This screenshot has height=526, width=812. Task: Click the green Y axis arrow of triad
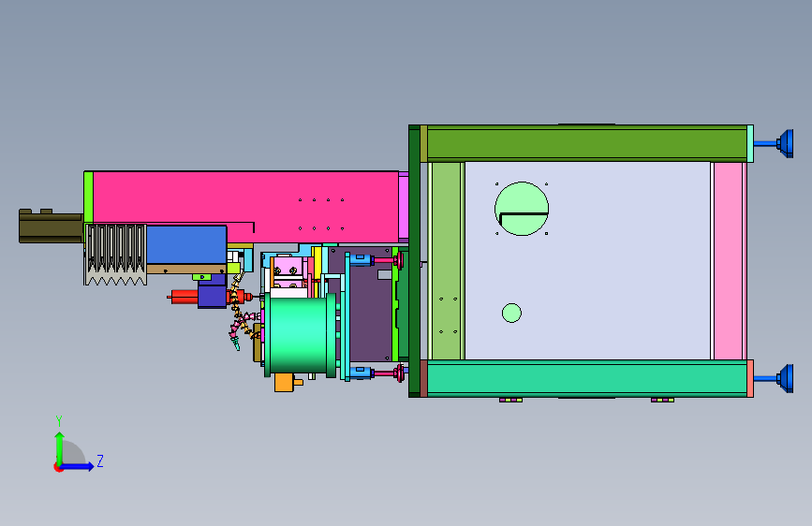(60, 447)
